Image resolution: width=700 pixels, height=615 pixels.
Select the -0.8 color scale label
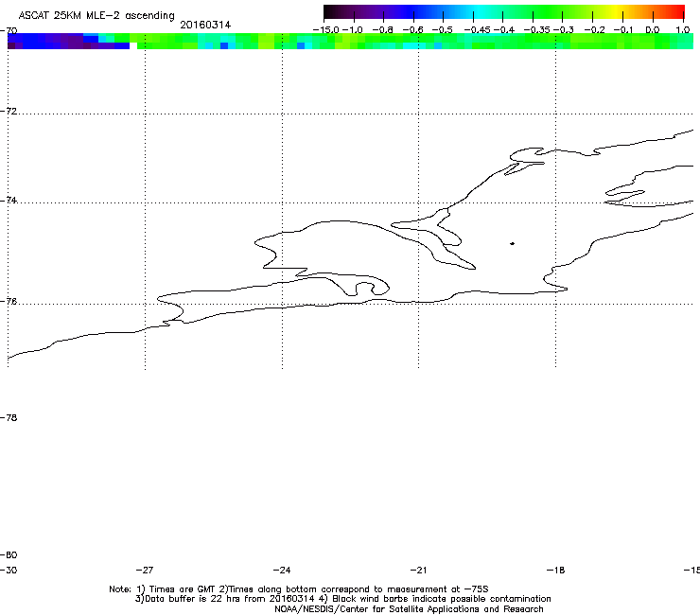coord(382,30)
